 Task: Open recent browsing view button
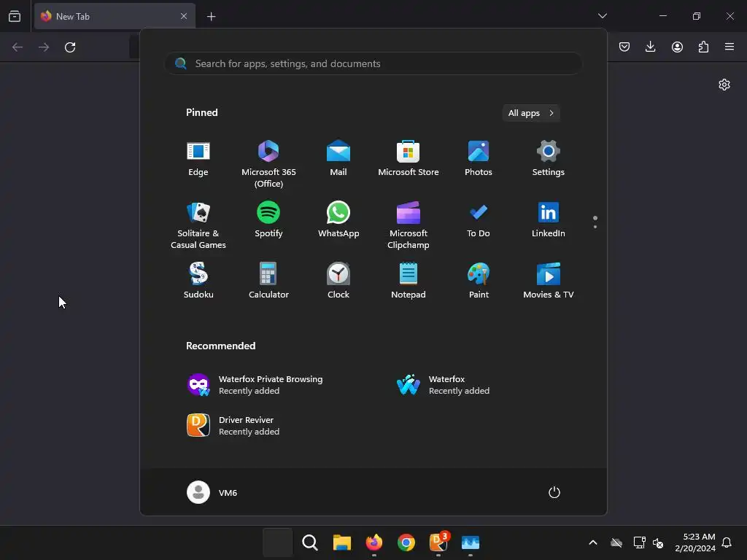pyautogui.click(x=15, y=16)
